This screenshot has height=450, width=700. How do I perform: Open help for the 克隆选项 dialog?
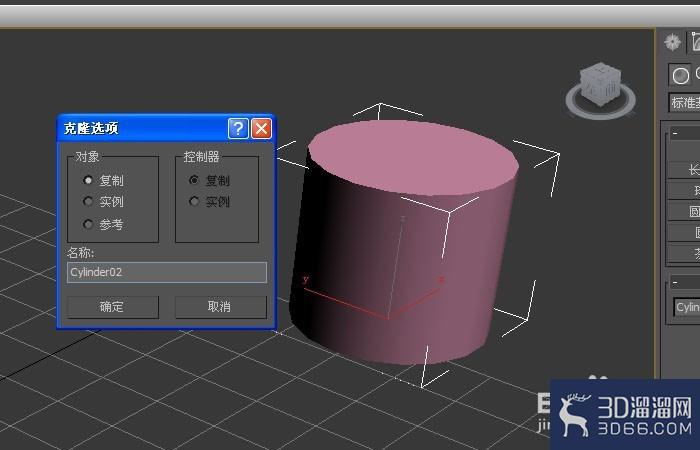238,129
